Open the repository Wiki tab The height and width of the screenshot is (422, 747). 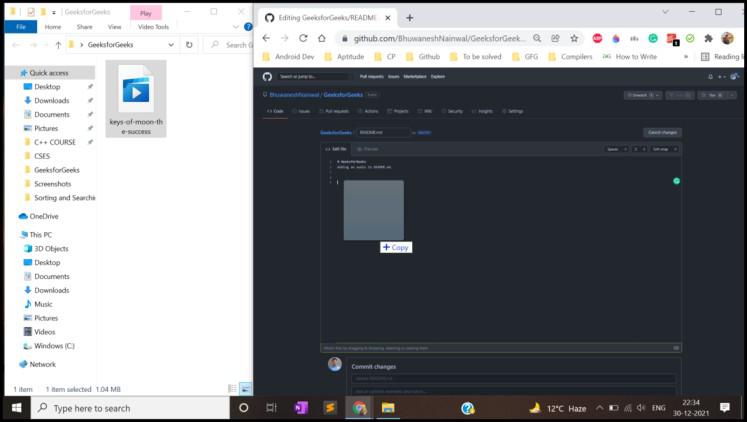(x=425, y=111)
